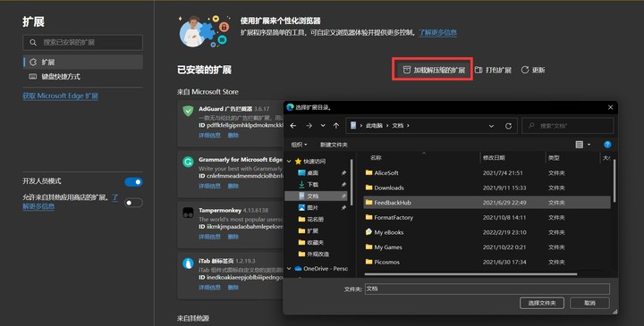The height and width of the screenshot is (326, 644).
Task: Remove the Tampermonkey extension
Action: [233, 237]
